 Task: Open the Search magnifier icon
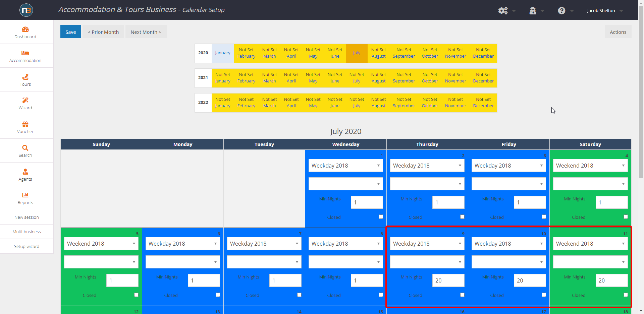(25, 148)
